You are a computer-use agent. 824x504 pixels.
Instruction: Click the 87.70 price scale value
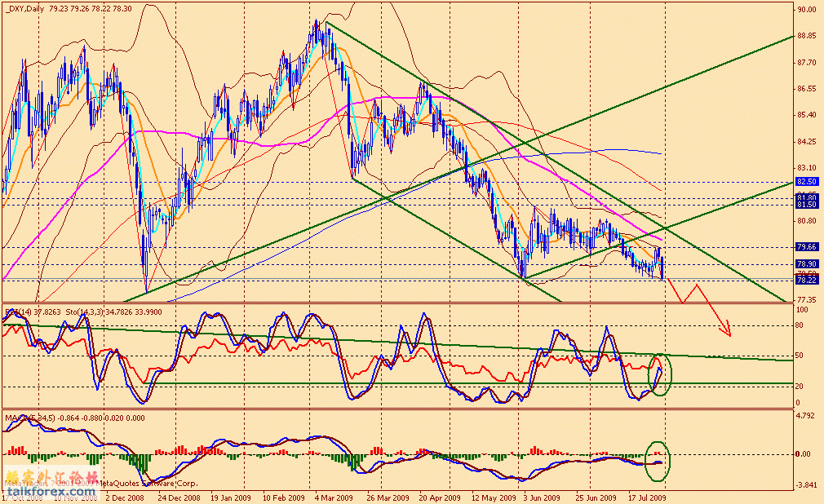pyautogui.click(x=807, y=63)
